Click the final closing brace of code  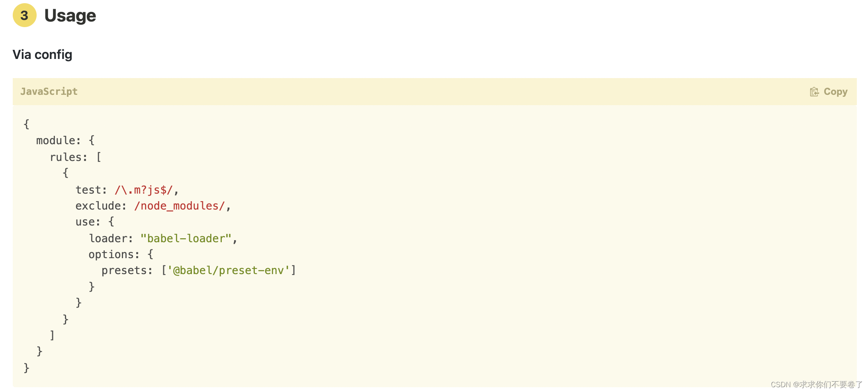tap(26, 367)
